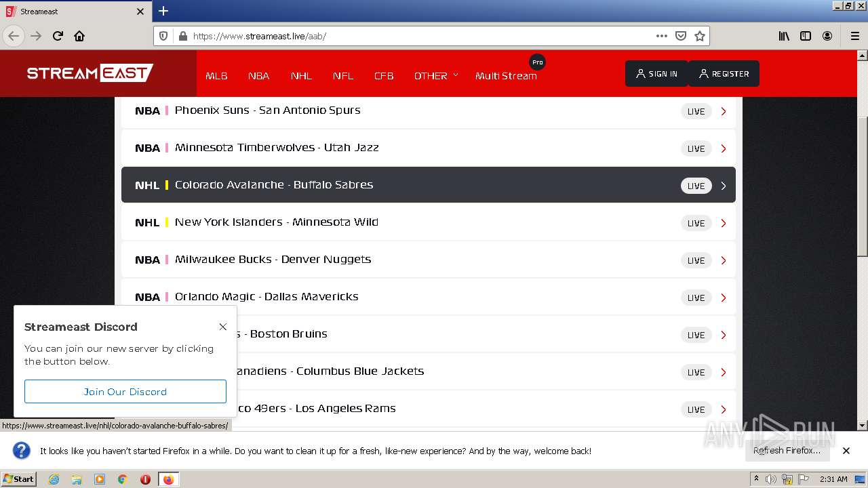The image size is (868, 488).
Task: Close the Streameast Discord popup
Action: (222, 327)
